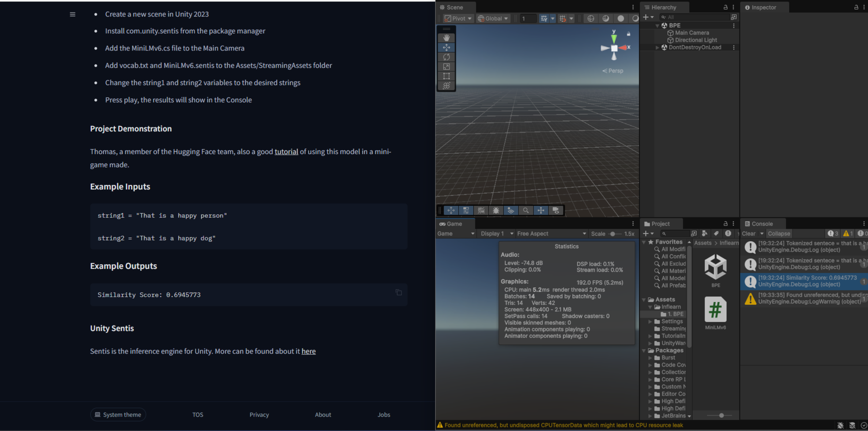The image size is (868, 431).
Task: Click the Search by Label tag icon
Action: coord(716,233)
